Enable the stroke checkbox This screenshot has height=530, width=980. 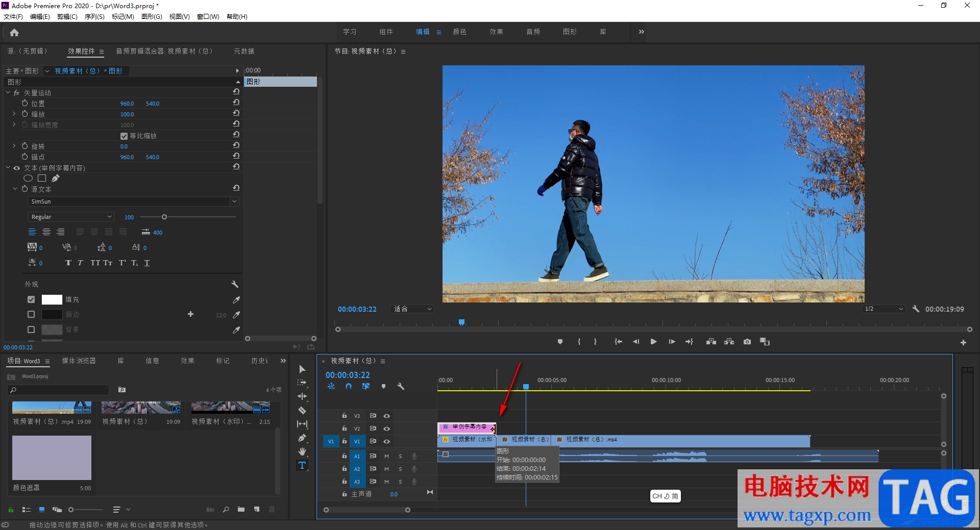(x=31, y=314)
